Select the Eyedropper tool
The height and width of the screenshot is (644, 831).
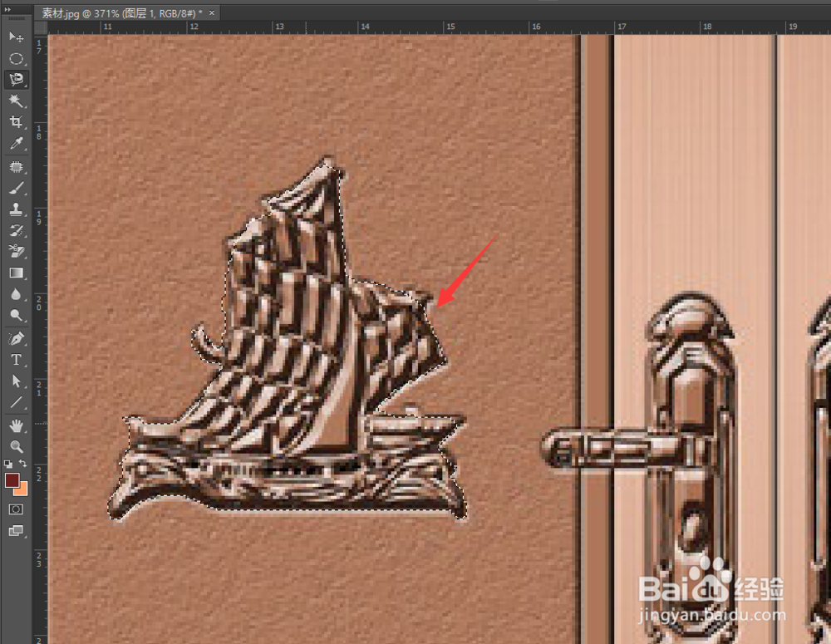[x=16, y=144]
